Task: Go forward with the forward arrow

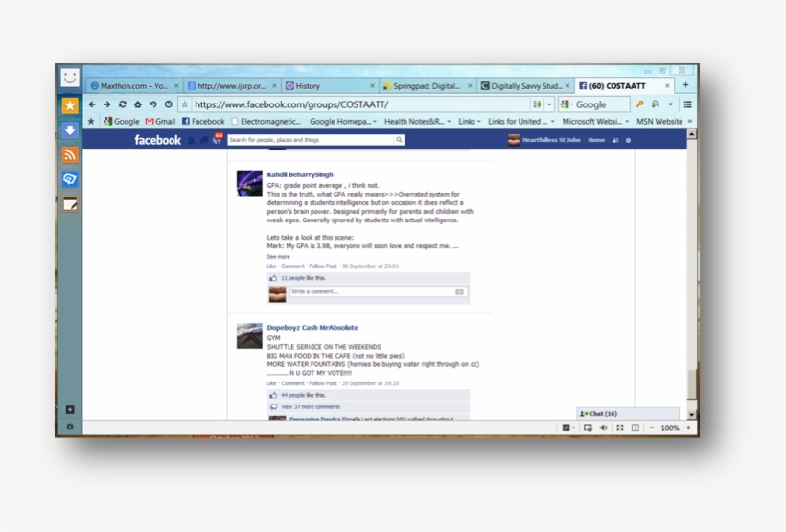Action: [x=106, y=104]
